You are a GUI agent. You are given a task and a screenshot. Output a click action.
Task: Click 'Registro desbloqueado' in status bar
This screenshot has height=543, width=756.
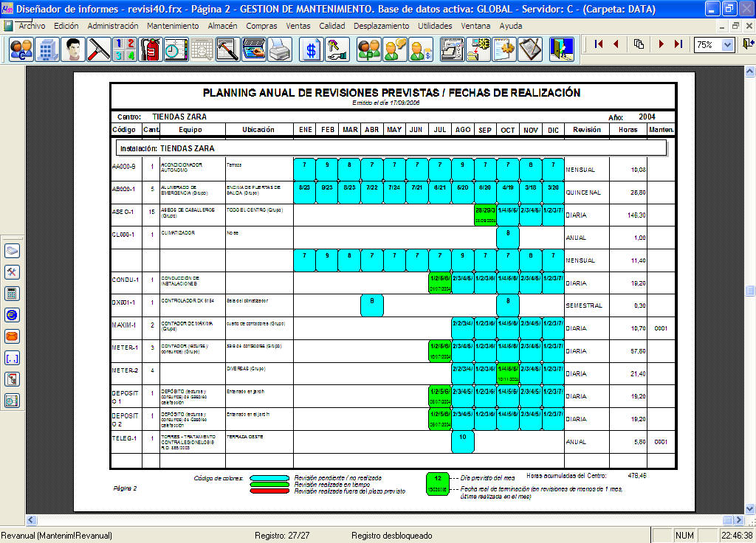click(391, 536)
